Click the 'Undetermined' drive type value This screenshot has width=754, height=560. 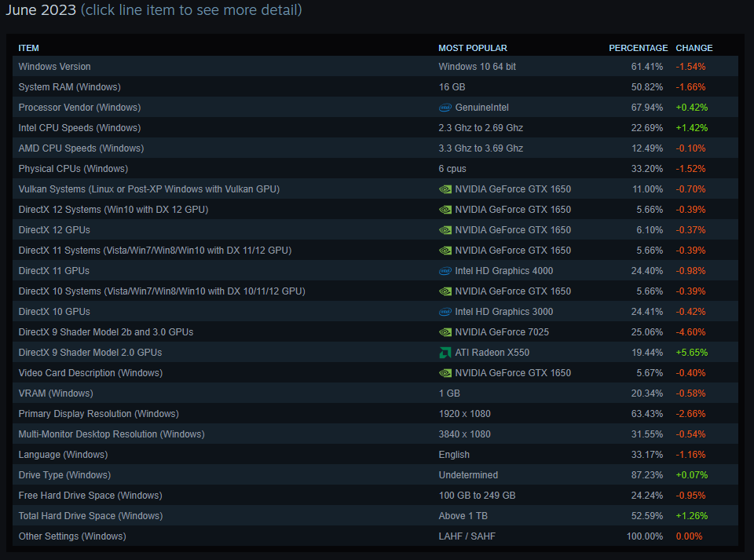click(x=468, y=475)
